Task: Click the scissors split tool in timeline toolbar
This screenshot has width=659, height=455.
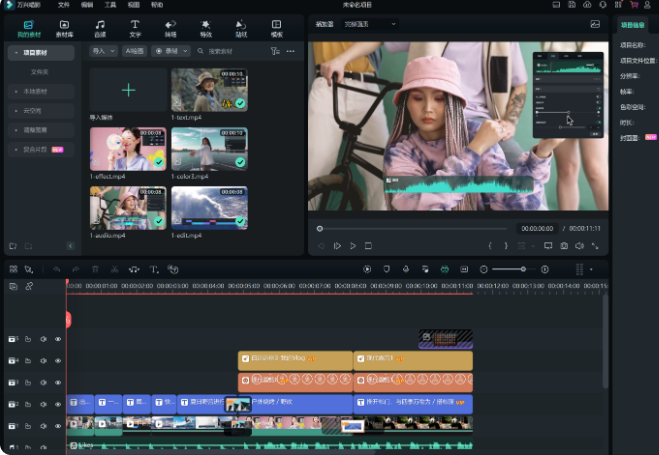Action: (x=115, y=269)
